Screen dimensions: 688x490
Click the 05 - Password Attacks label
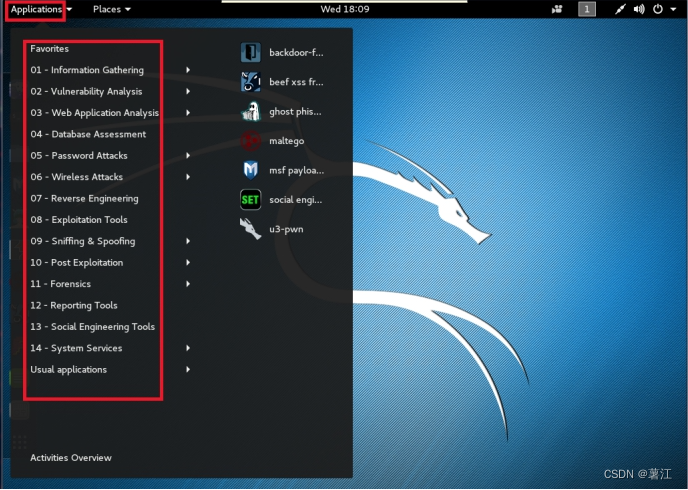pyautogui.click(x=79, y=156)
